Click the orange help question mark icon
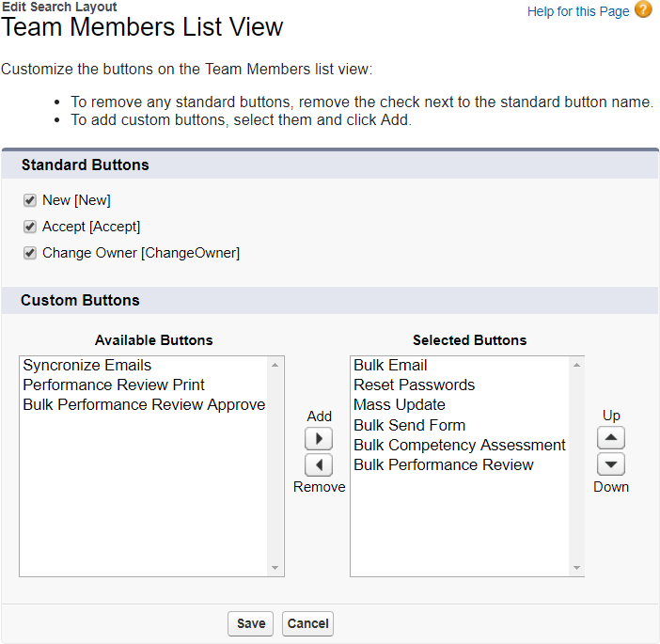 [643, 10]
